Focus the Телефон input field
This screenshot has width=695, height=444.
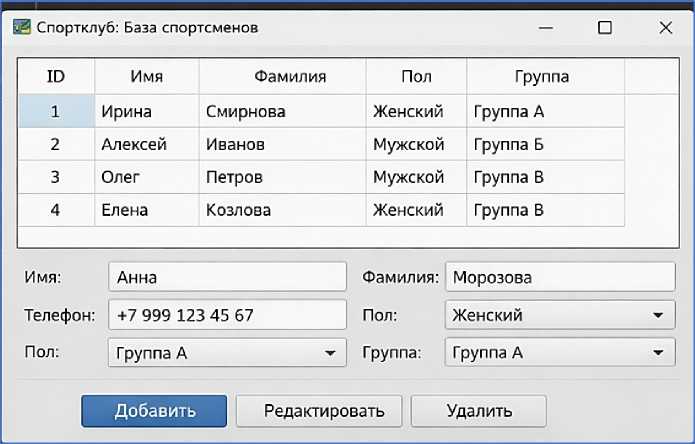(x=227, y=315)
